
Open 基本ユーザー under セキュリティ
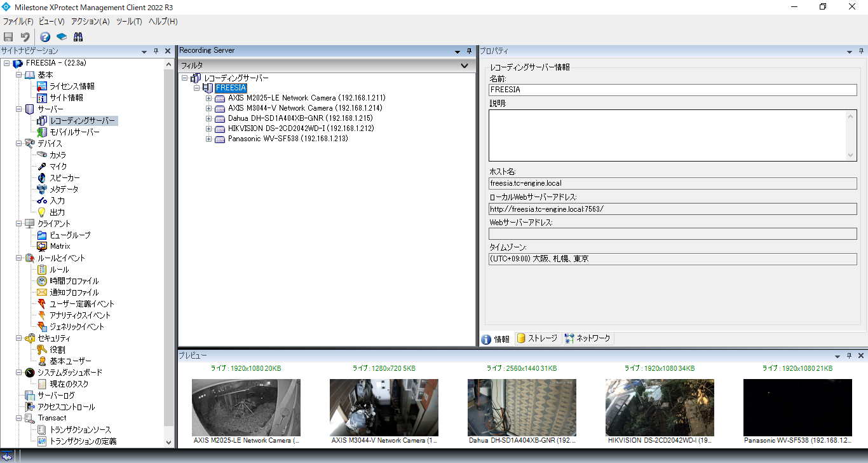tap(71, 361)
